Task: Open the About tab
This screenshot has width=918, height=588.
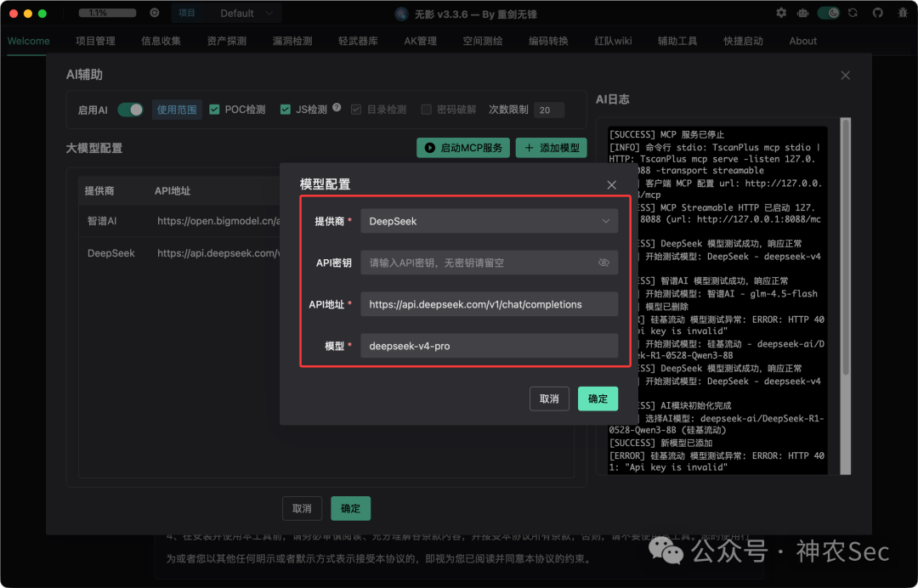Action: click(802, 41)
